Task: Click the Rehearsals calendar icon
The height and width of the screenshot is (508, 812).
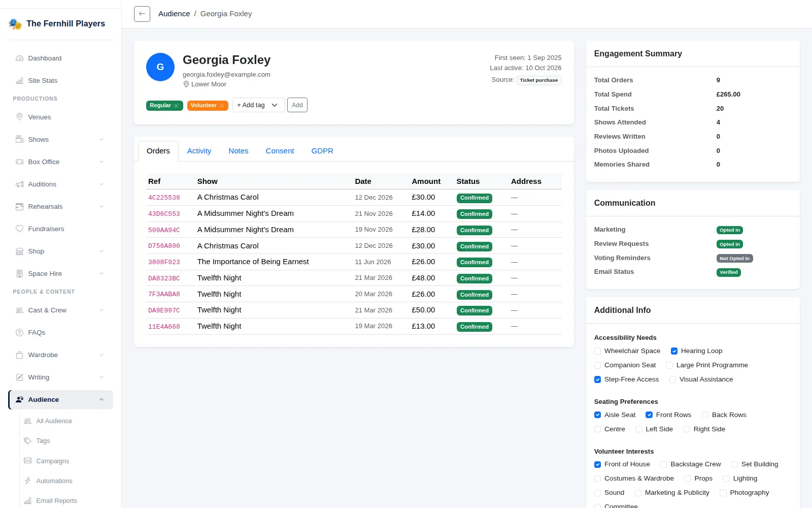Action: pyautogui.click(x=19, y=207)
